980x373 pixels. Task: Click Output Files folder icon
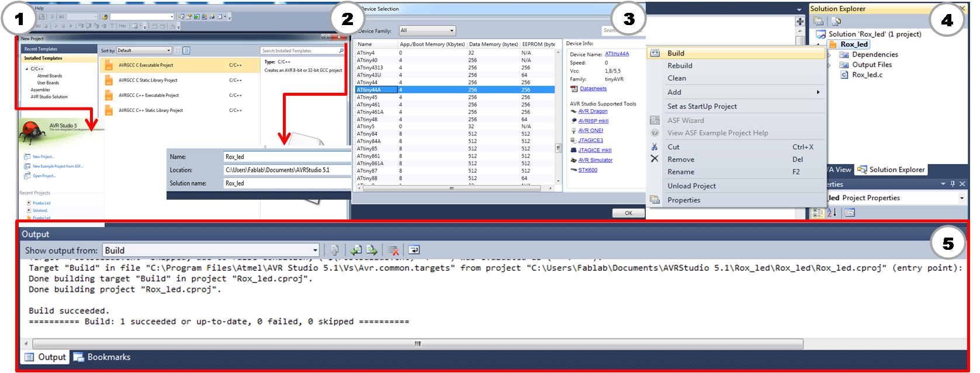[x=844, y=65]
